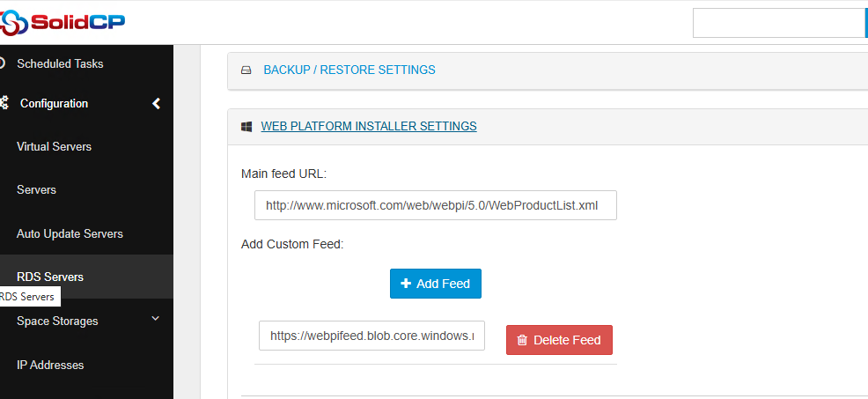The image size is (868, 399).
Task: Open Scheduled Tasks in the sidebar
Action: pos(60,63)
